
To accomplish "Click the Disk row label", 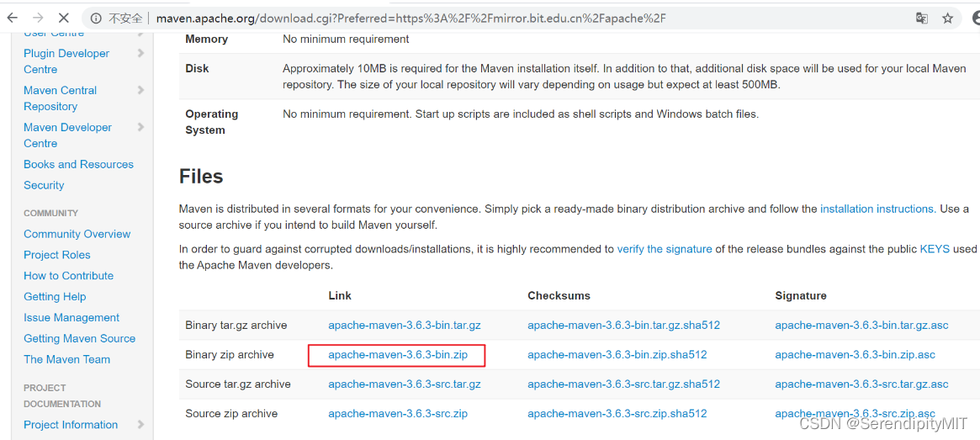I will pyautogui.click(x=198, y=68).
